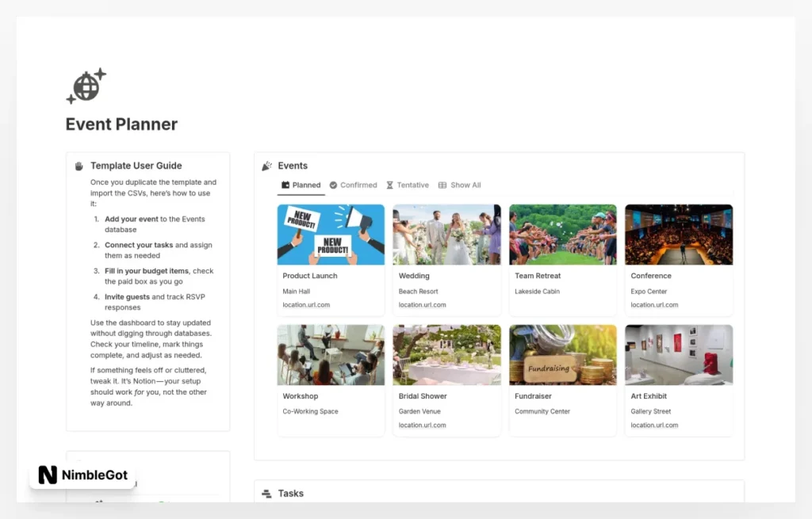Click the Tasks section list icon
This screenshot has width=812, height=519.
[x=267, y=494]
